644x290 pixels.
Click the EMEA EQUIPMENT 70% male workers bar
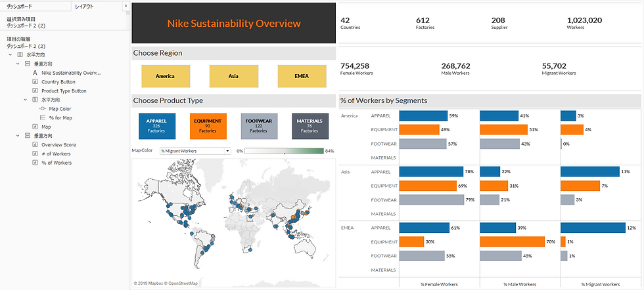click(x=512, y=241)
